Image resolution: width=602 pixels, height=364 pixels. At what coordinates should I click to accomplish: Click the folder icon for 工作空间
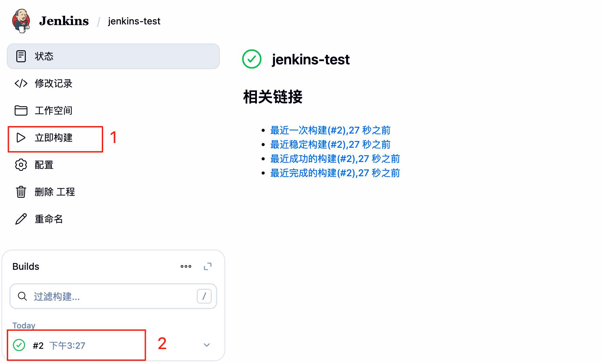(x=21, y=110)
